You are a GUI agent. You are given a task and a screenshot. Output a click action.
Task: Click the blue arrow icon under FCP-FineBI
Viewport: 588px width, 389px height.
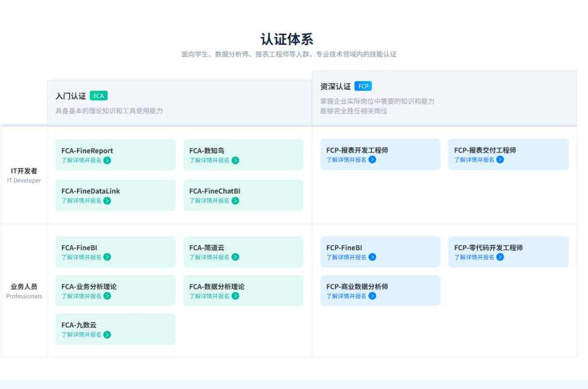pyautogui.click(x=372, y=257)
